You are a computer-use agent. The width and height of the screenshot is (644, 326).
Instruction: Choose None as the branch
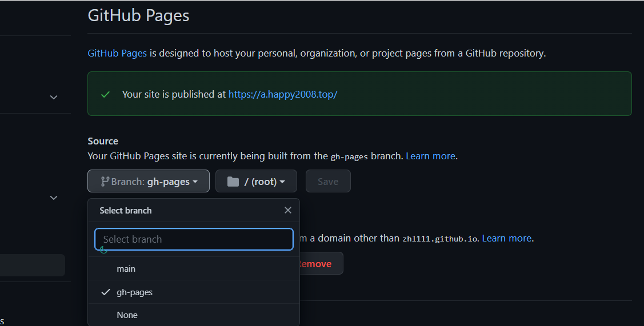pyautogui.click(x=194, y=315)
